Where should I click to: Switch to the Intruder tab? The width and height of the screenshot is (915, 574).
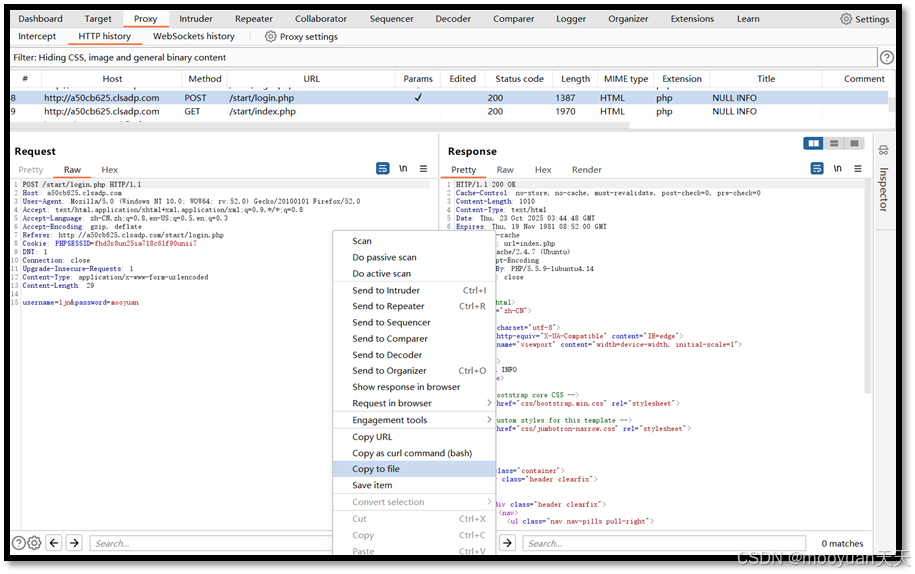[196, 19]
